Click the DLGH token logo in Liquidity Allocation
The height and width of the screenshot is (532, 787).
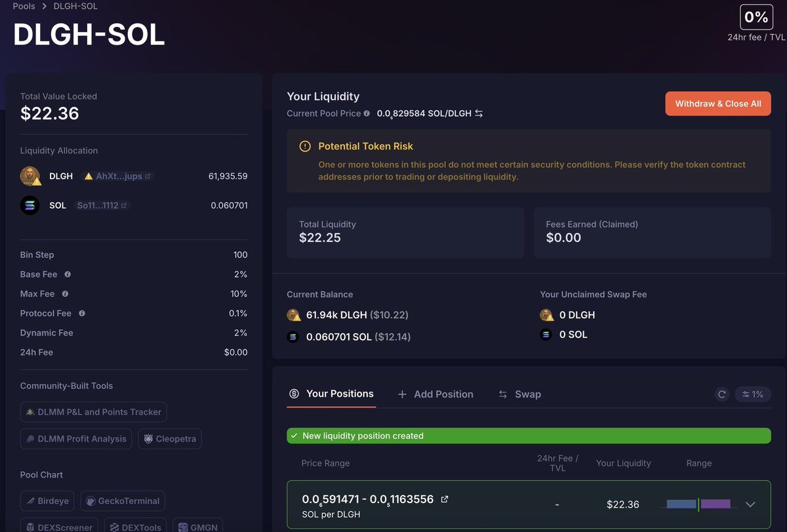point(31,176)
